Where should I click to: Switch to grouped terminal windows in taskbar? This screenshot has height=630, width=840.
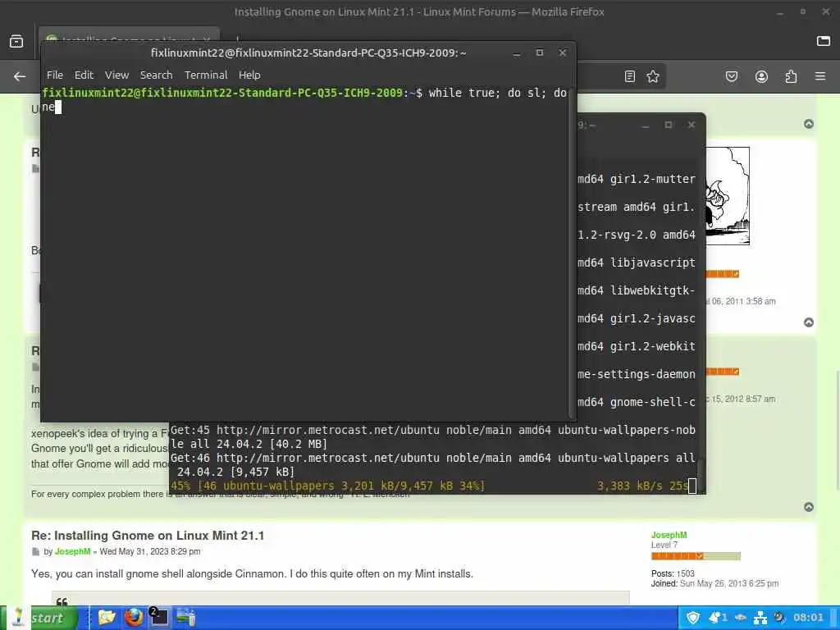coord(158,618)
